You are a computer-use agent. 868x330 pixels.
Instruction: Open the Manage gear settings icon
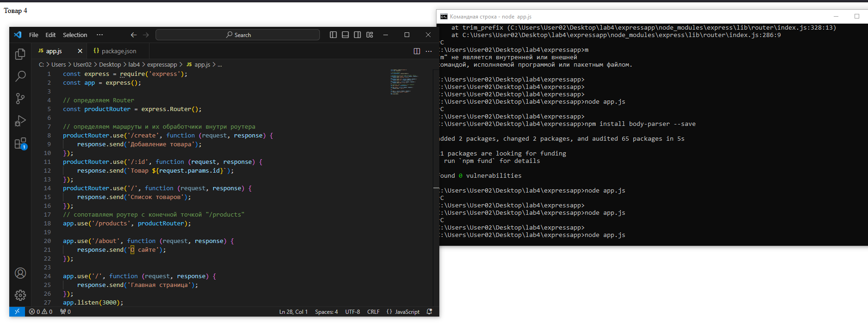coord(20,295)
